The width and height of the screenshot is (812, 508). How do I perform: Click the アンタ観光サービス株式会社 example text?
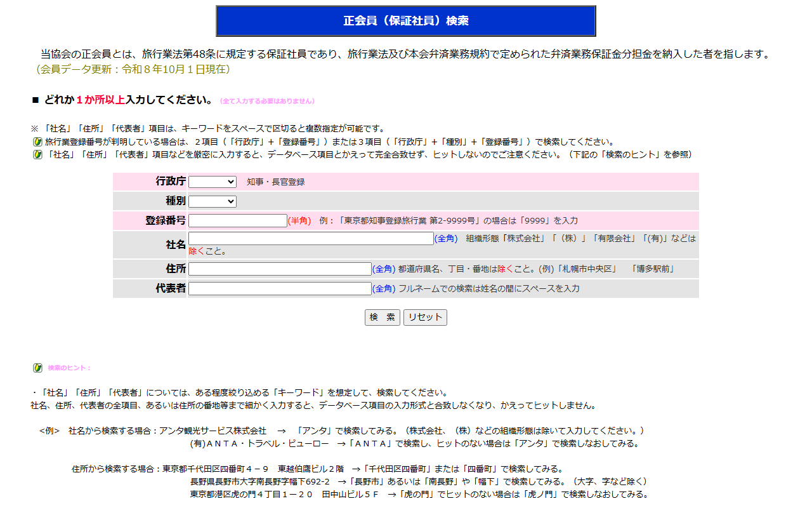pos(213,431)
